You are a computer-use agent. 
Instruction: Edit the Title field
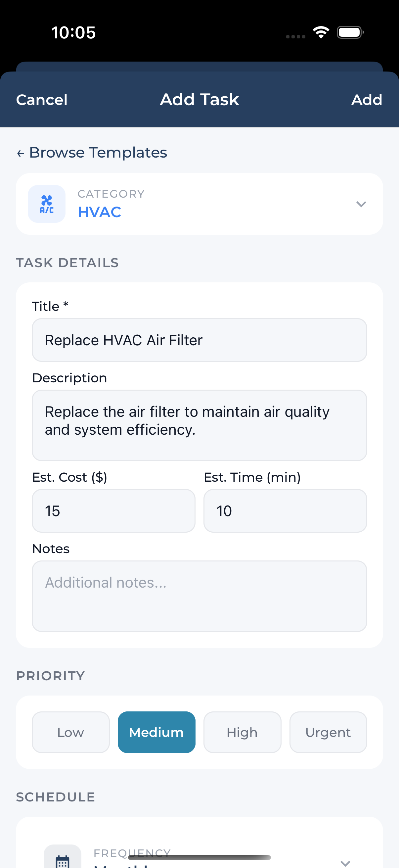(x=199, y=340)
